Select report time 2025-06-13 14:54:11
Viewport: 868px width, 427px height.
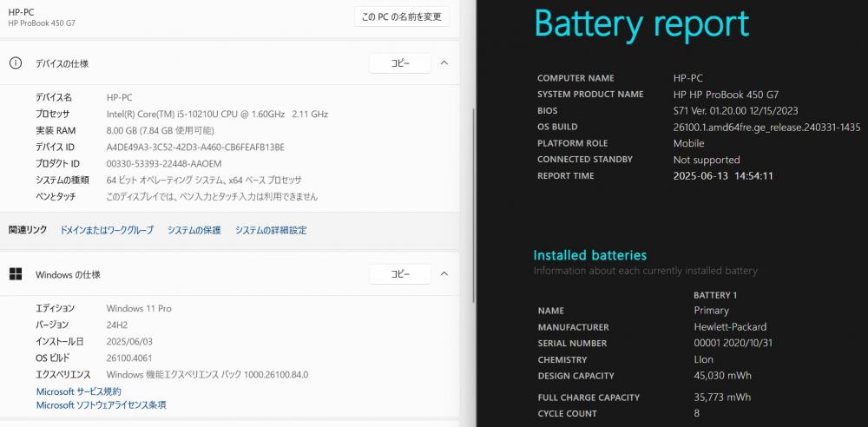coord(723,176)
